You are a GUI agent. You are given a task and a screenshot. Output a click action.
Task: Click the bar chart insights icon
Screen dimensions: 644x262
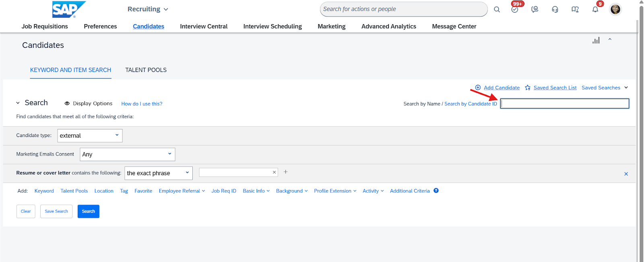click(x=596, y=41)
